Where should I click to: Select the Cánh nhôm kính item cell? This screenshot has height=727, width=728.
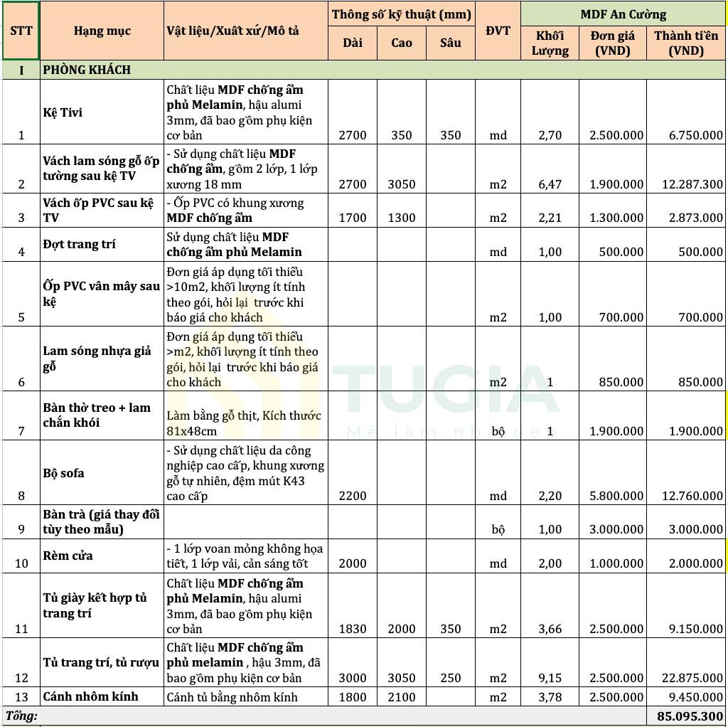102,697
